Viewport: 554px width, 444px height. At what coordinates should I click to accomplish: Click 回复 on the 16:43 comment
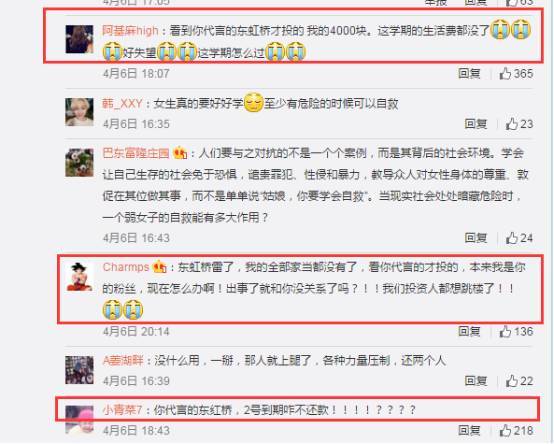(x=476, y=238)
